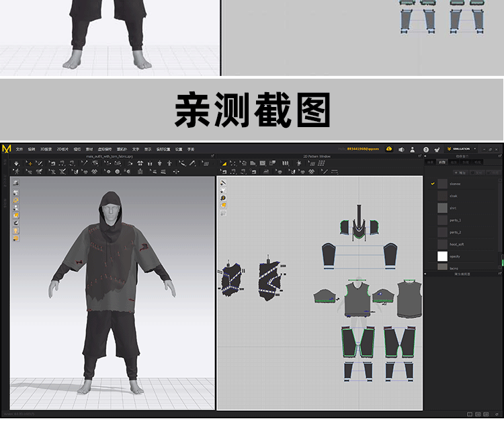Undock the property editor panel at the bottom right
The width and height of the screenshot is (504, 421).
499,274
